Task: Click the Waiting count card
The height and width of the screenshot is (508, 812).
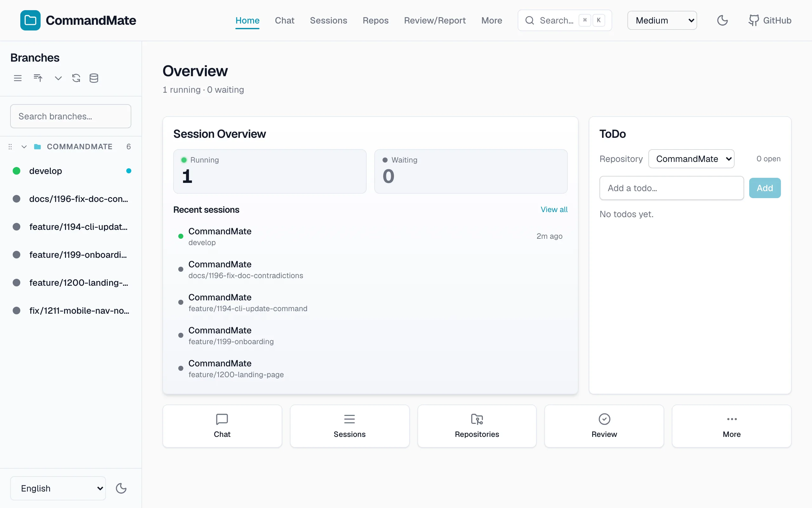Action: pos(471,171)
